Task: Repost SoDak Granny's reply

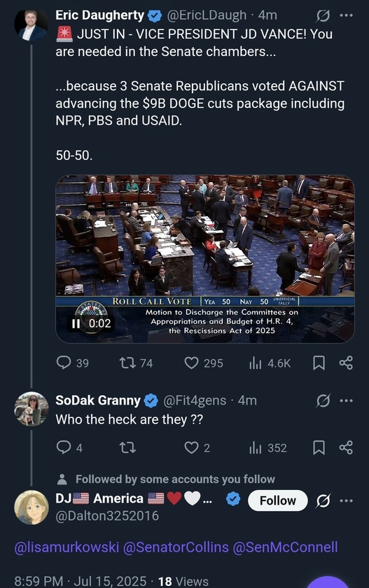Action: (127, 447)
